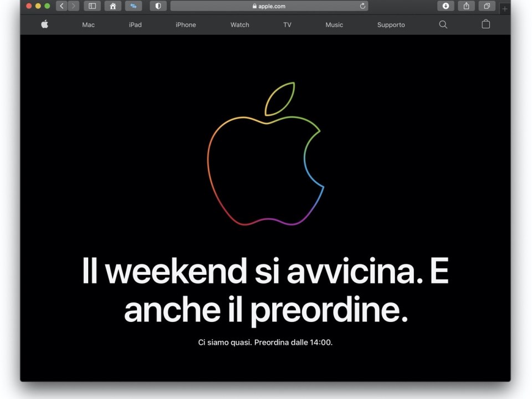Viewport: 532px width, 399px height.
Task: Close the Safari window
Action: tap(29, 6)
